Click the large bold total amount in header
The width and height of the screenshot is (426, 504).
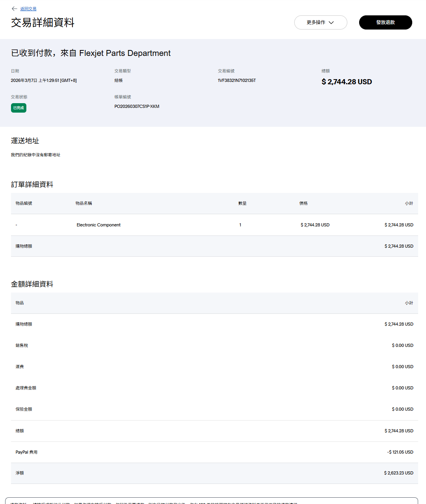pos(347,82)
